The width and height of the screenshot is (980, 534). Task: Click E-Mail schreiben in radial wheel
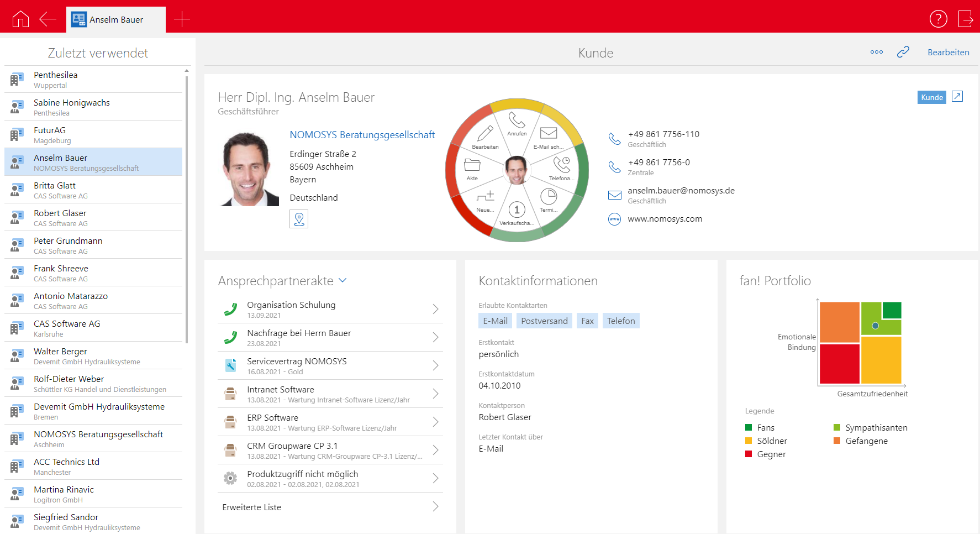(x=549, y=138)
